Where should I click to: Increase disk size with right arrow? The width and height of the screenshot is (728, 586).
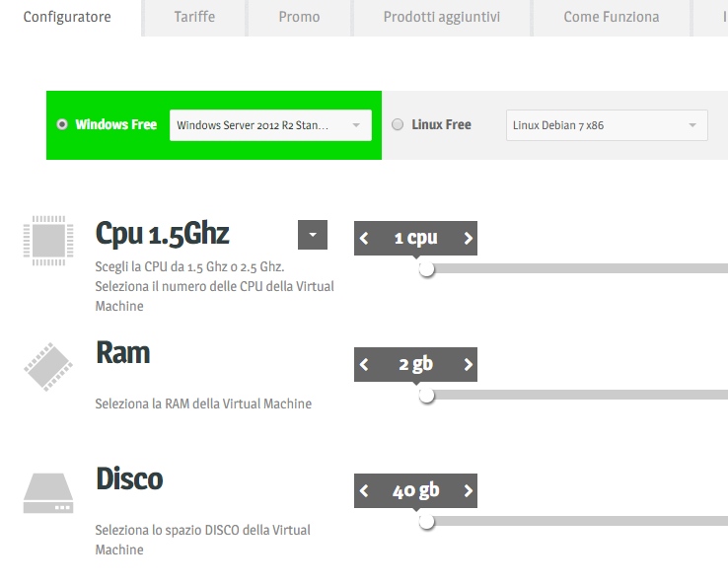468,490
